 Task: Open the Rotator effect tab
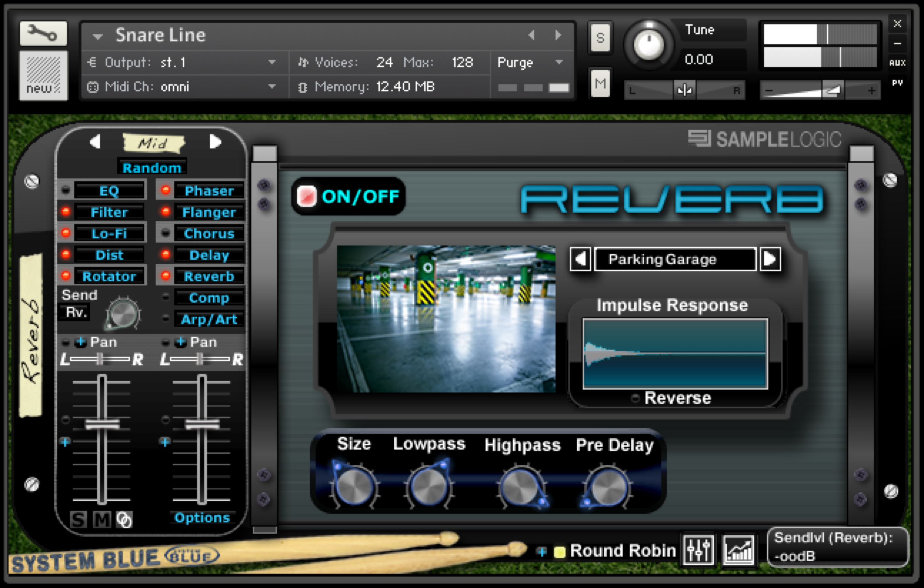pos(109,276)
